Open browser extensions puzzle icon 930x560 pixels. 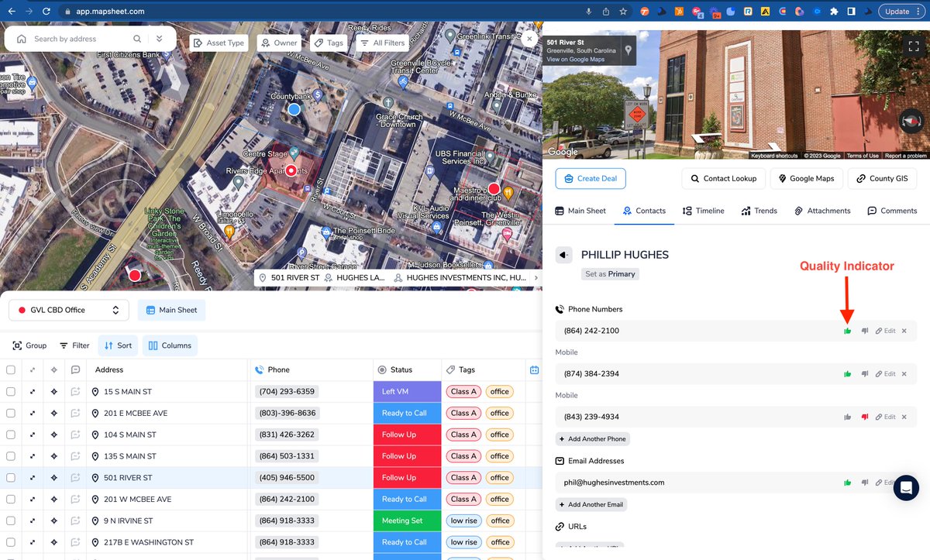tap(834, 11)
